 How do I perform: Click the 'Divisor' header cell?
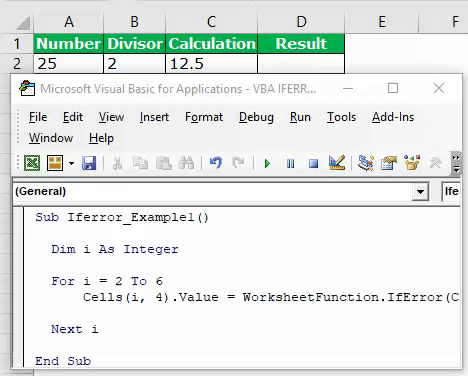135,44
